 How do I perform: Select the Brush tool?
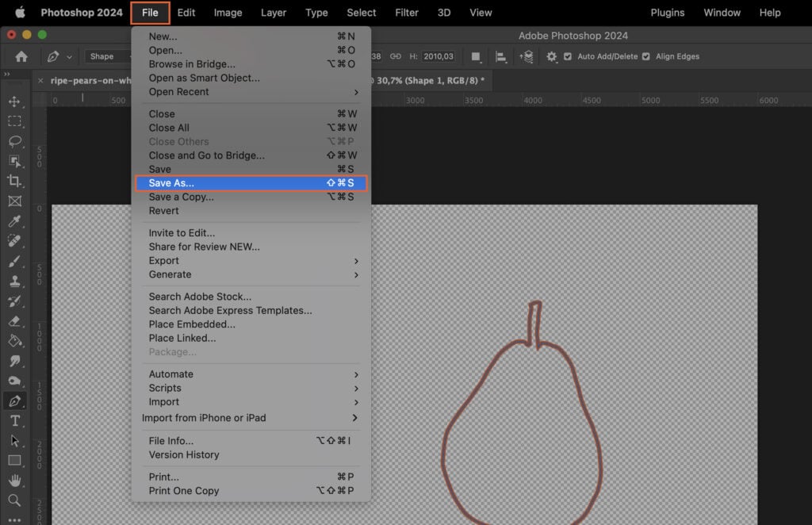click(14, 261)
